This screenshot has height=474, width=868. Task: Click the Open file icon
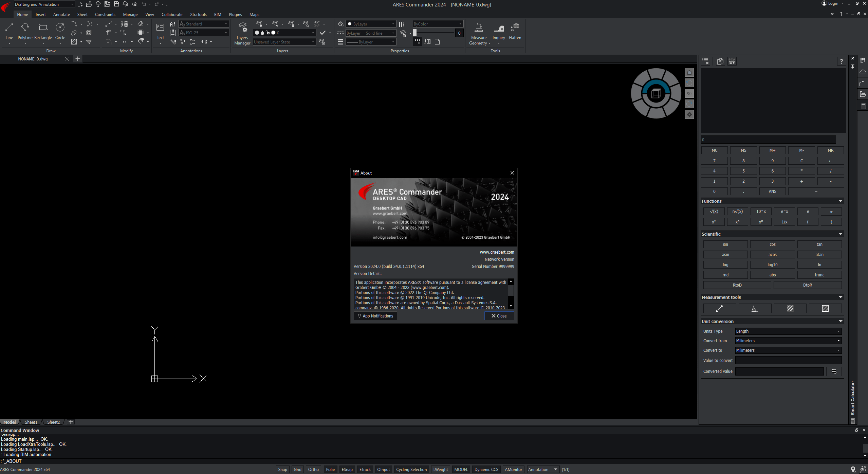point(89,4)
